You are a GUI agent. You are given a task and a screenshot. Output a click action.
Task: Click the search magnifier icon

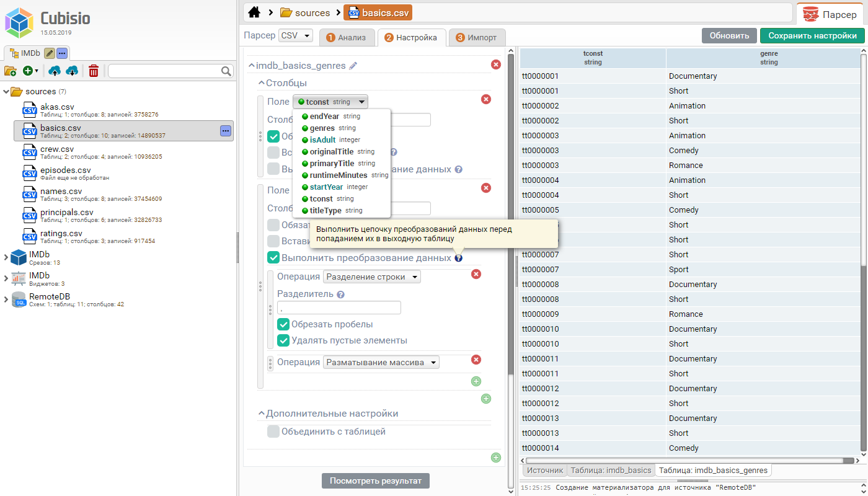tap(227, 71)
